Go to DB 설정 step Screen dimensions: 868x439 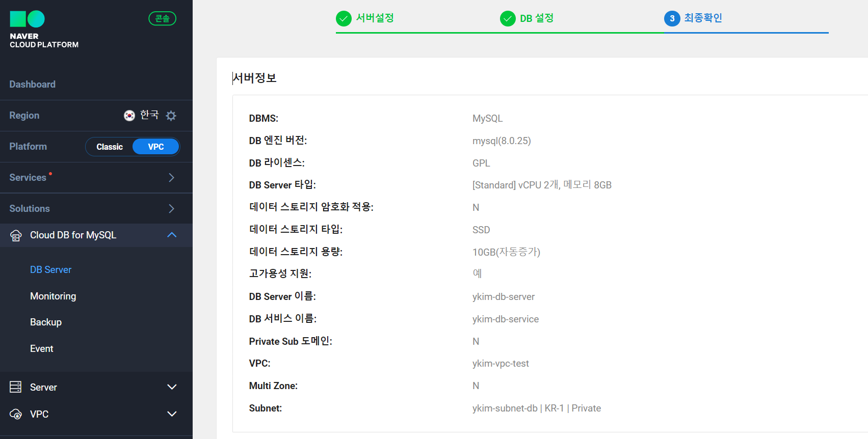click(537, 18)
